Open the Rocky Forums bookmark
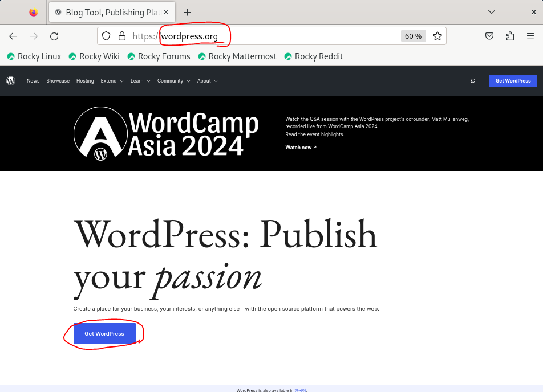The image size is (543, 392). click(159, 56)
